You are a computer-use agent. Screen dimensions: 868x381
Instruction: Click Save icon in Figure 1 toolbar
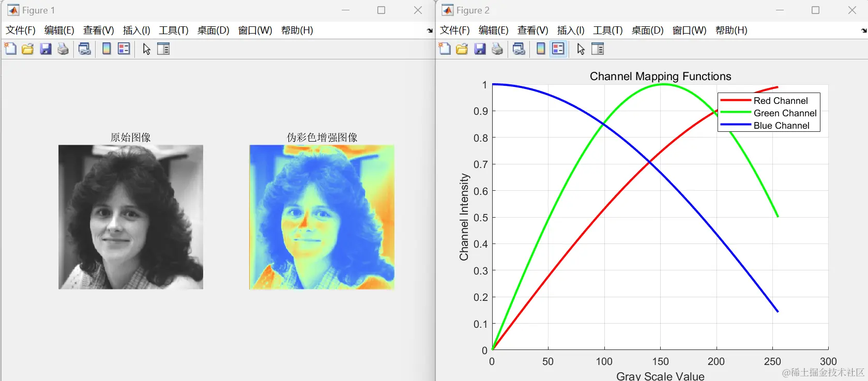click(46, 49)
